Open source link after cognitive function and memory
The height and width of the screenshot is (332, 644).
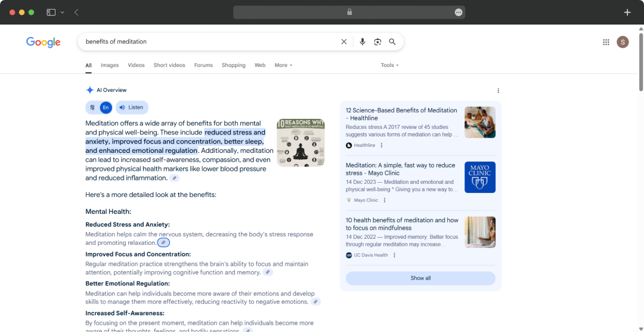tap(268, 272)
